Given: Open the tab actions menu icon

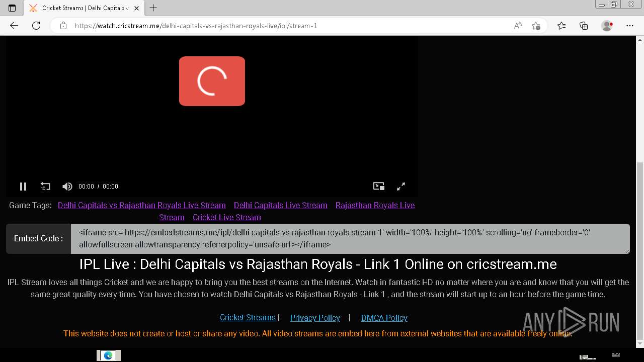Looking at the screenshot, I should (12, 8).
